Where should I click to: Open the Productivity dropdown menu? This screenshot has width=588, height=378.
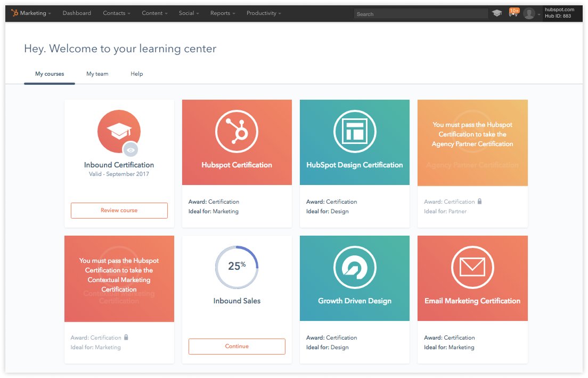(x=264, y=13)
